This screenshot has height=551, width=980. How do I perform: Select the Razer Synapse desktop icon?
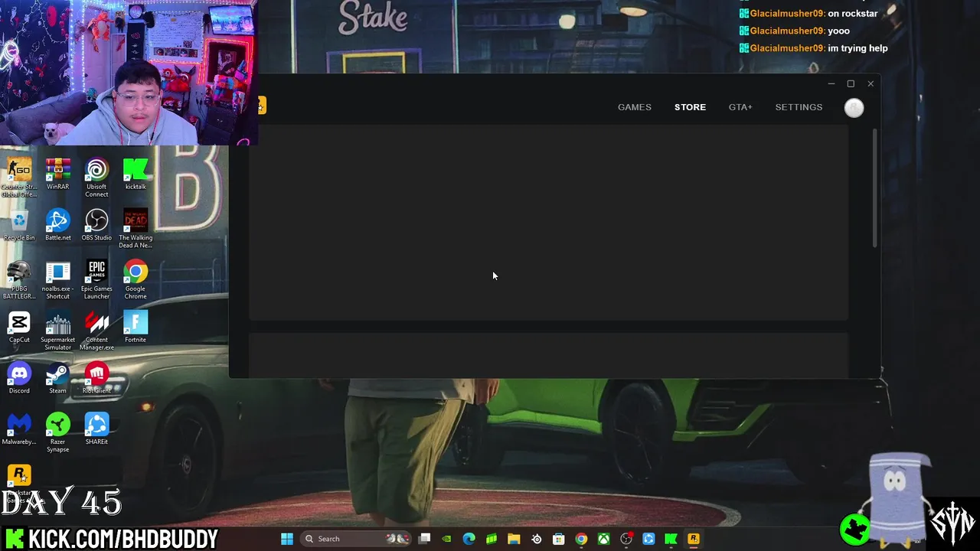(x=57, y=433)
